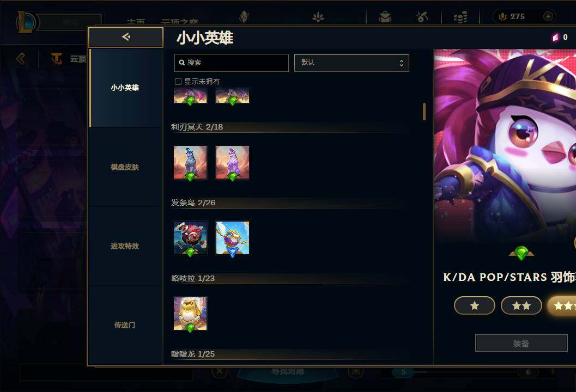Select the blue-hat 利刃冥犬 little legend
Viewport: 576px width, 392px height.
(190, 162)
